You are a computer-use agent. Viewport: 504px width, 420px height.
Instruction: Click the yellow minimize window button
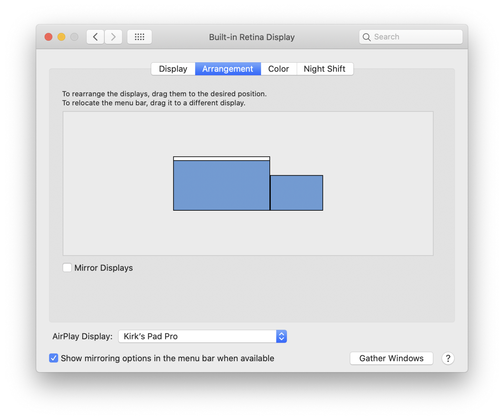click(x=61, y=37)
